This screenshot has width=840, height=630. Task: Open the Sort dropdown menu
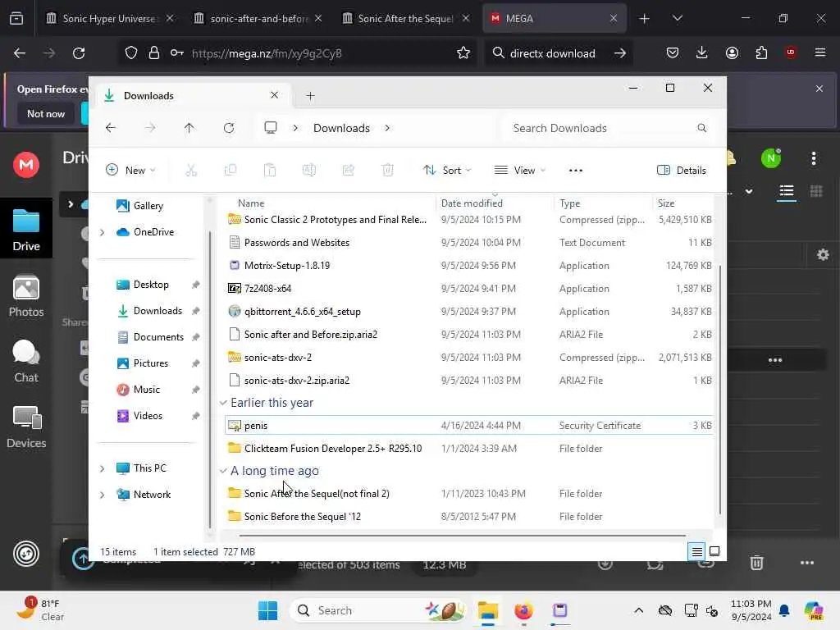coord(447,171)
